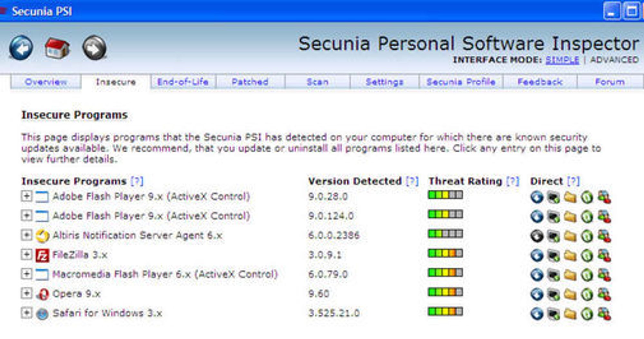
Task: Open help [?] next to Insecure Programs header
Action: [x=137, y=181]
